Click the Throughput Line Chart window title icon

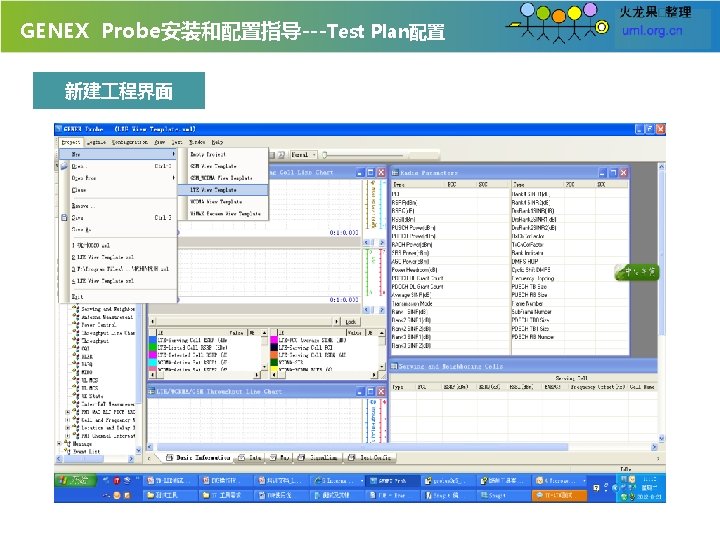click(152, 392)
